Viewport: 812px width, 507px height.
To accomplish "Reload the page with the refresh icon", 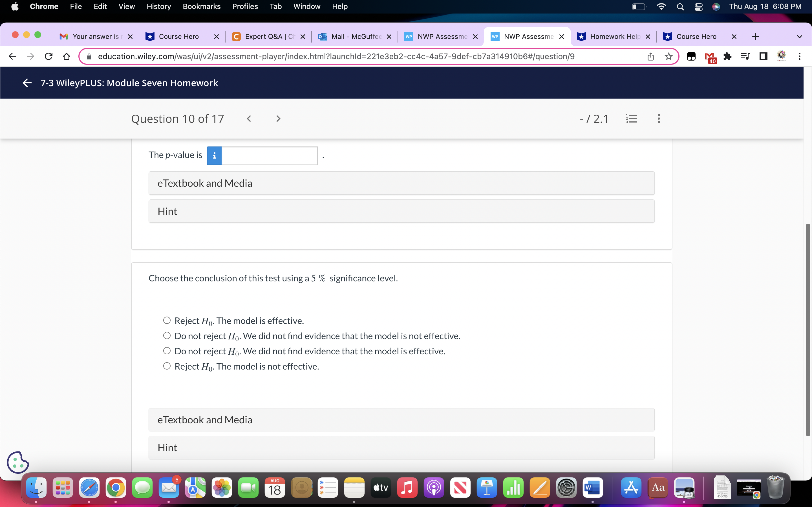I will (49, 56).
